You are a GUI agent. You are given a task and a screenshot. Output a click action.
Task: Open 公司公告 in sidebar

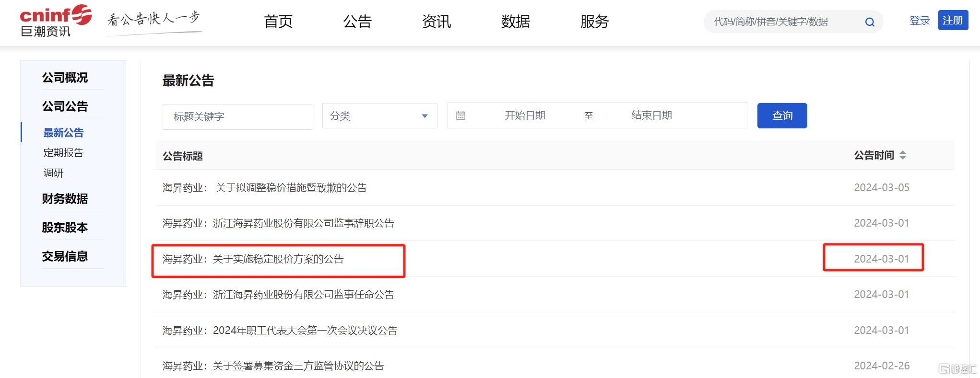pyautogui.click(x=65, y=106)
